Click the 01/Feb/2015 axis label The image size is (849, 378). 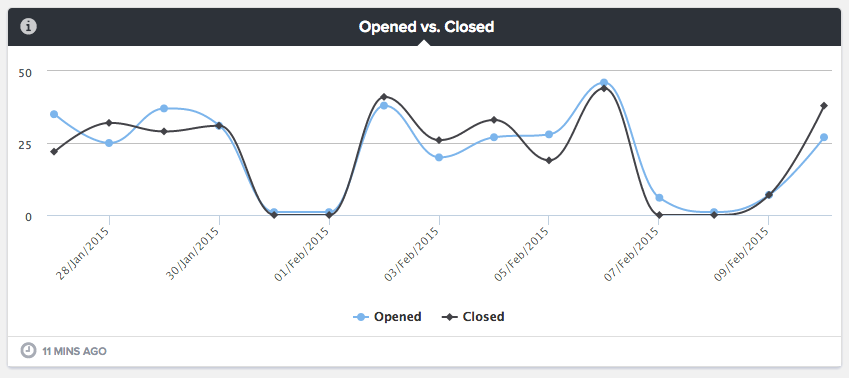(302, 253)
